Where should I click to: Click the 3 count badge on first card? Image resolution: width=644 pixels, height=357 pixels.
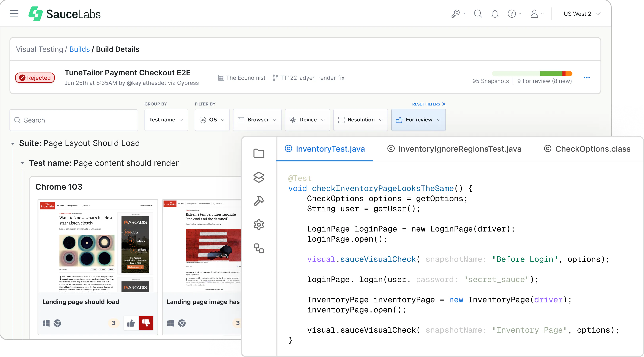click(113, 323)
